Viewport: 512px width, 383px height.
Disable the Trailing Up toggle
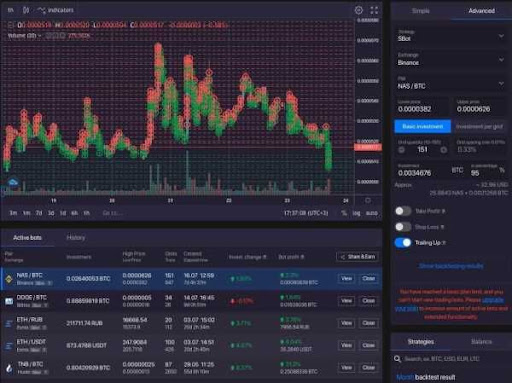pos(403,243)
